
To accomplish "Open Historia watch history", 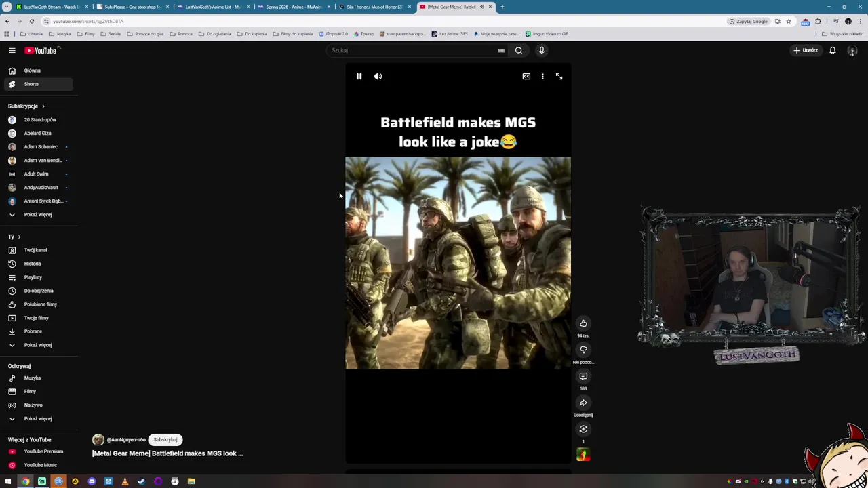I will point(38,264).
